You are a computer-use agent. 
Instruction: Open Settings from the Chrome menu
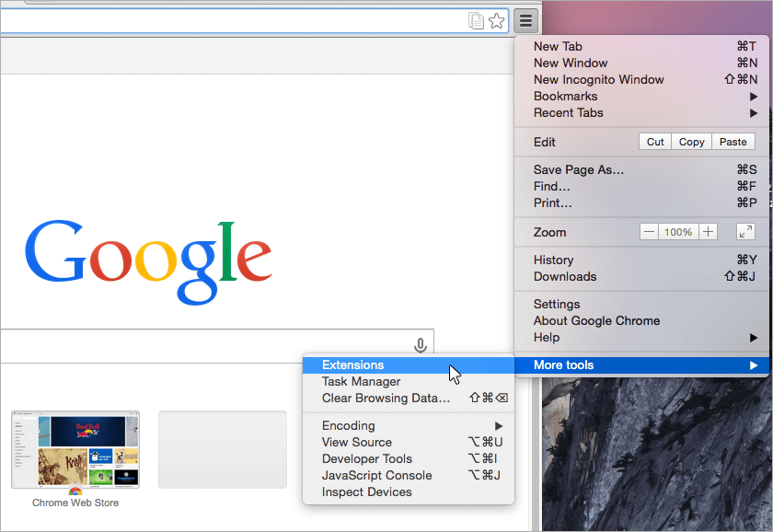(641, 305)
